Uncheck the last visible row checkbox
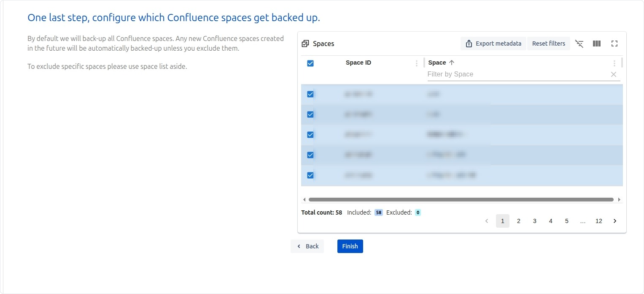The height and width of the screenshot is (294, 644). coord(310,175)
